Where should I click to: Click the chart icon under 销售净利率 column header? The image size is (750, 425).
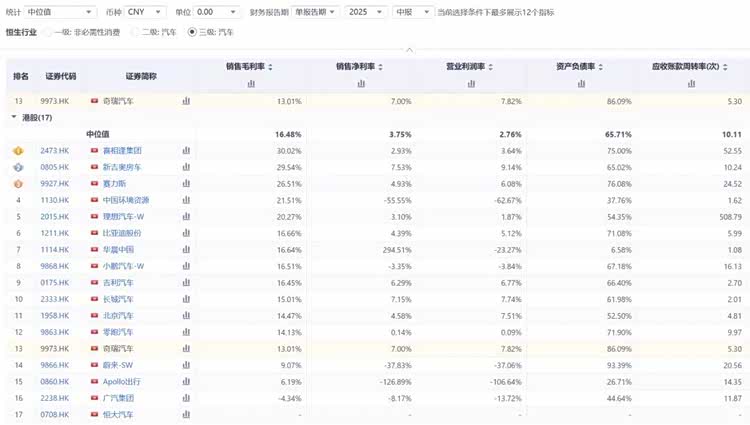pyautogui.click(x=360, y=84)
